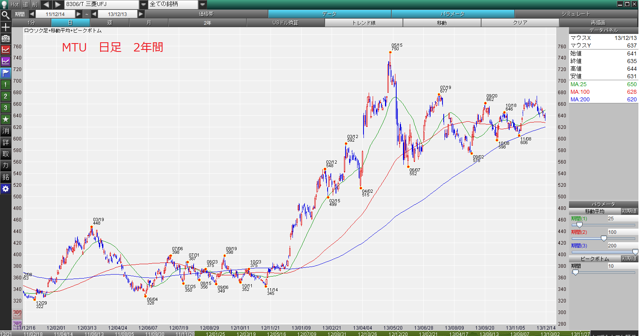644x336 pixels.
Task: Click the 移動平均 section header
Action: pos(595,211)
